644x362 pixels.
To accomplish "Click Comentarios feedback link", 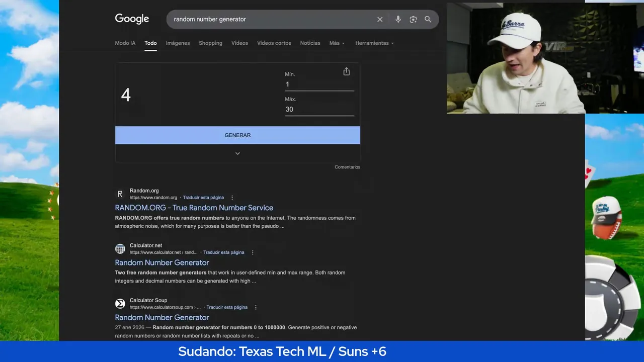I will point(348,167).
